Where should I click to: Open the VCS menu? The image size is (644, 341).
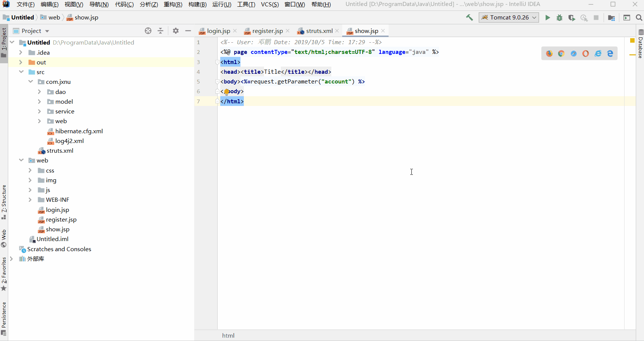tap(270, 4)
